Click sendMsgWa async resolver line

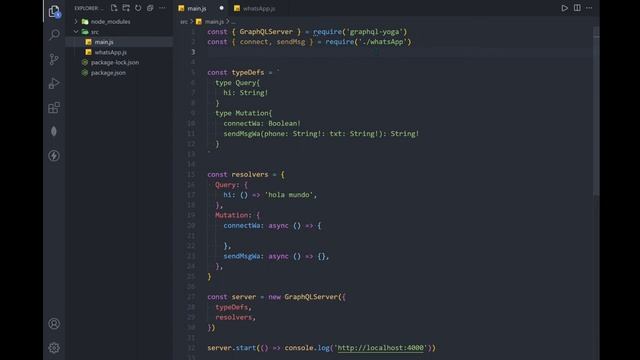pyautogui.click(x=276, y=256)
